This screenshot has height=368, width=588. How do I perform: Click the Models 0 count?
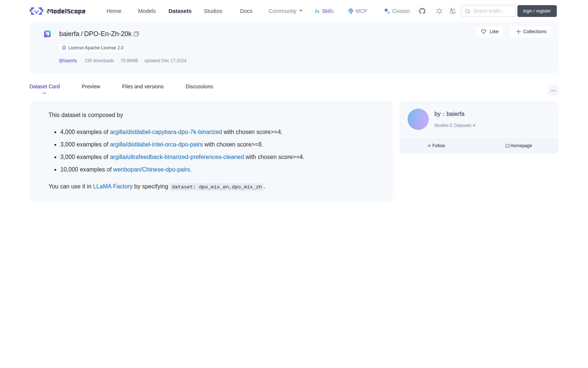443,125
